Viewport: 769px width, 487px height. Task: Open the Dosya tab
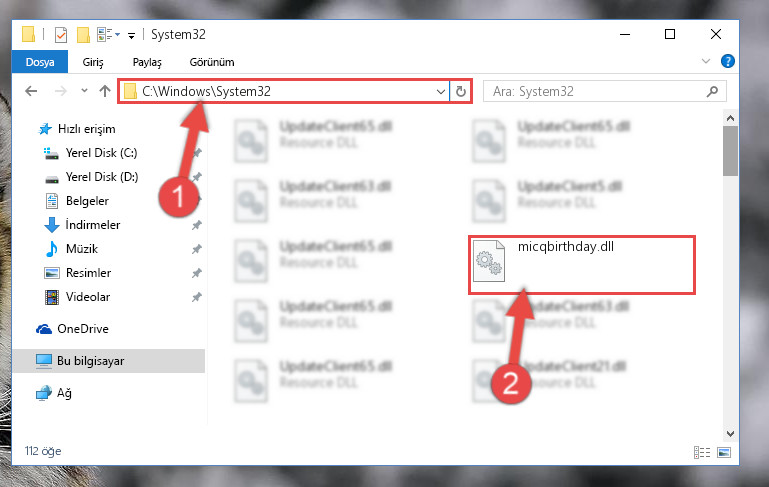pyautogui.click(x=40, y=62)
